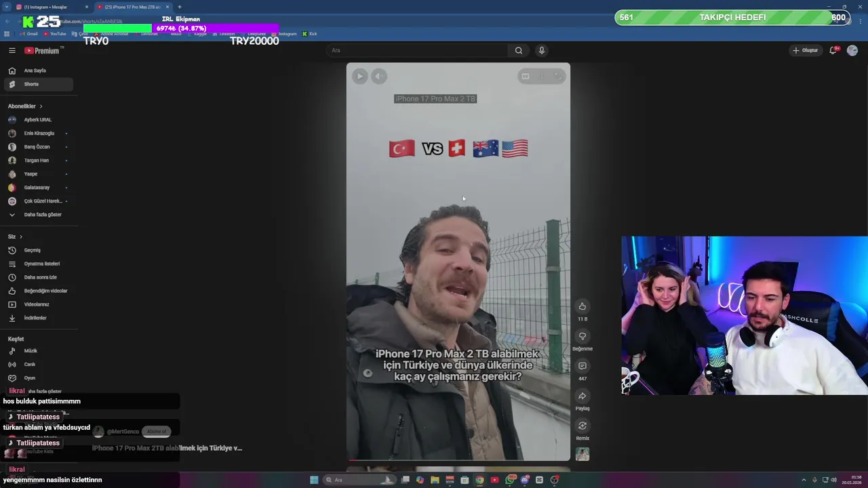Play the Shorts video
The width and height of the screenshot is (868, 488).
pos(359,77)
